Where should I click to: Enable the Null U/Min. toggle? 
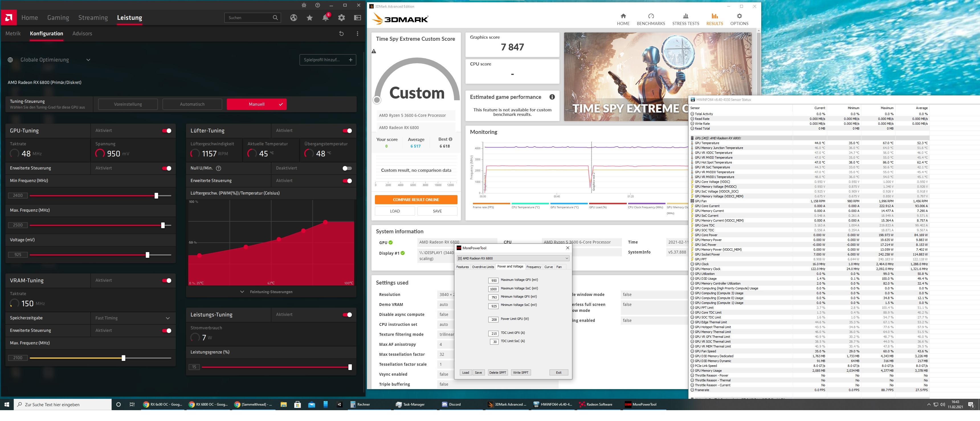pos(347,168)
